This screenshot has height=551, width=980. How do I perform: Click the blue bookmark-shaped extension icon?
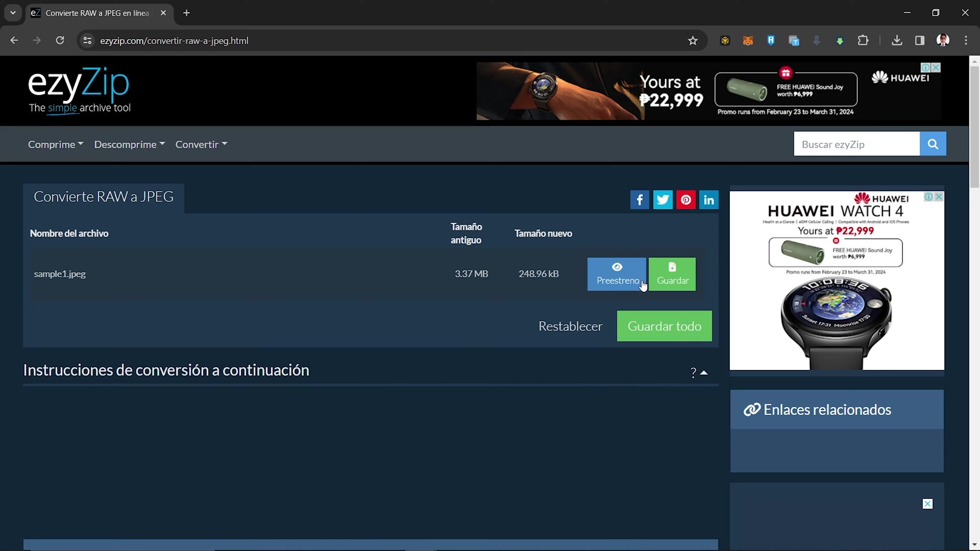tap(771, 41)
